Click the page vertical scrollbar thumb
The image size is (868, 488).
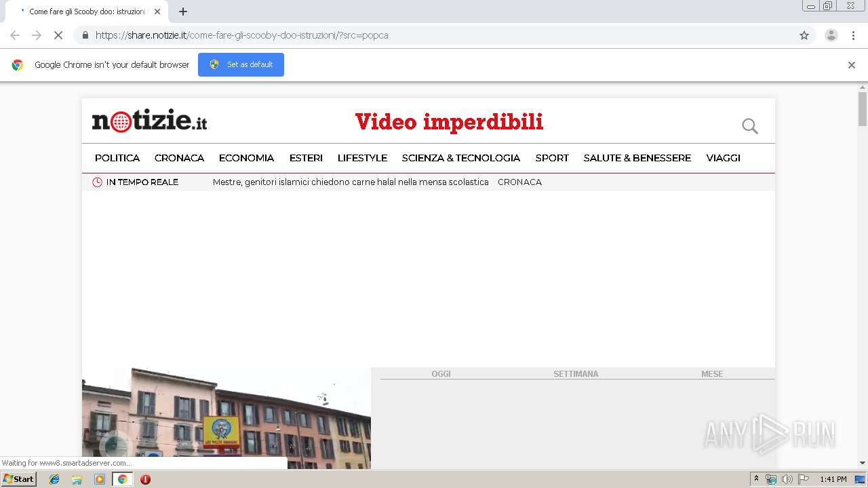pyautogui.click(x=863, y=109)
